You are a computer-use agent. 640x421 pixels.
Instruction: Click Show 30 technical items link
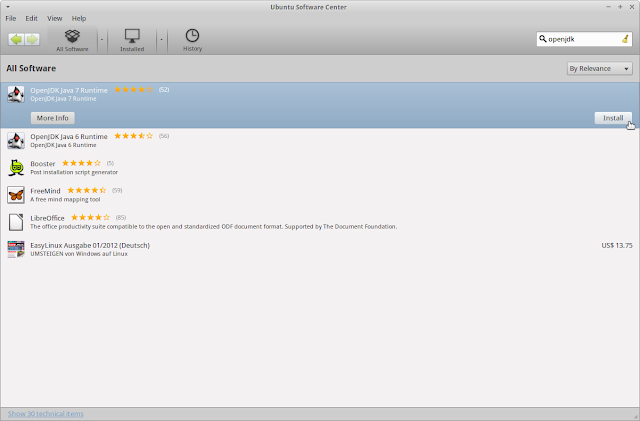coord(46,414)
